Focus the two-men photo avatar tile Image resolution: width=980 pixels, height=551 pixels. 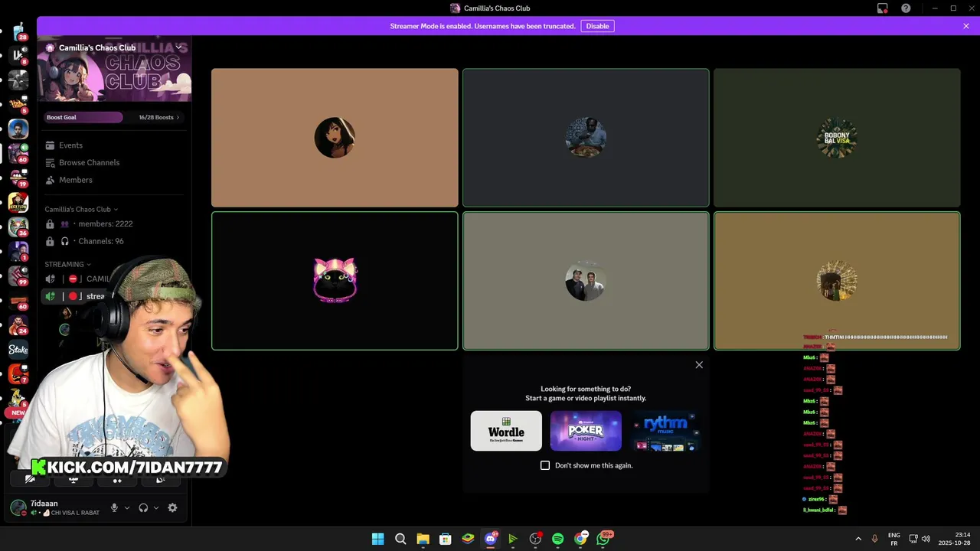pos(586,281)
